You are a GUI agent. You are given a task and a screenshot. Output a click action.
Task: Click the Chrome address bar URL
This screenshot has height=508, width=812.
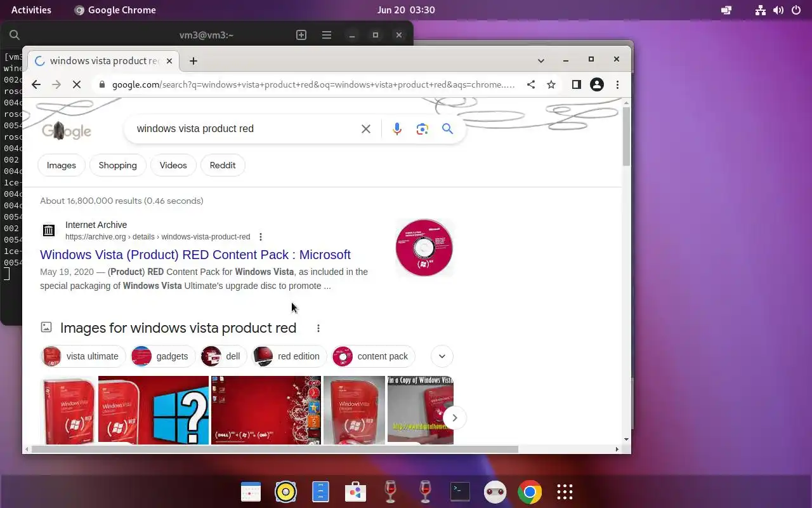pyautogui.click(x=313, y=84)
